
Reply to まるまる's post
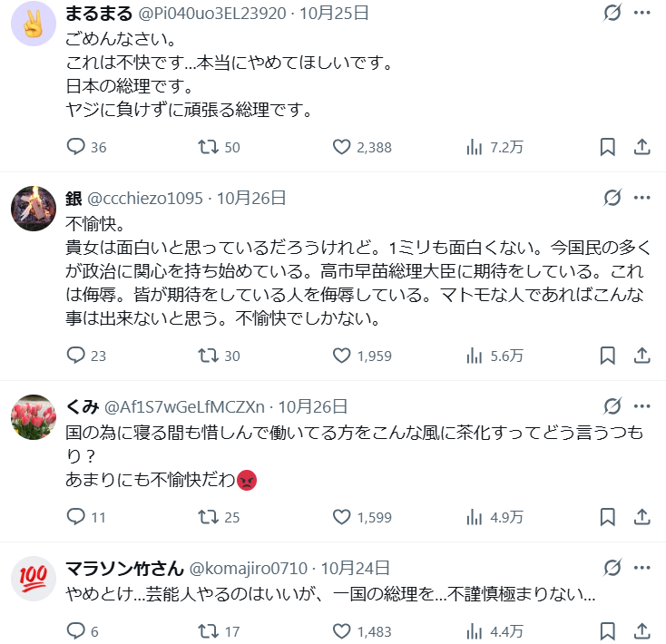(x=77, y=147)
